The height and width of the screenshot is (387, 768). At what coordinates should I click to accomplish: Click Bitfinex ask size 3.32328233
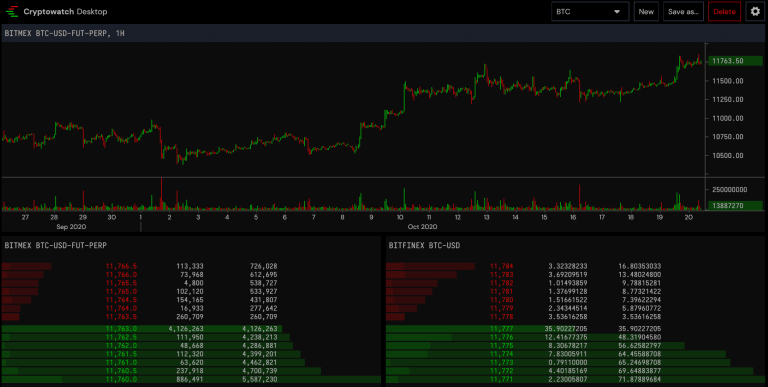click(x=568, y=266)
